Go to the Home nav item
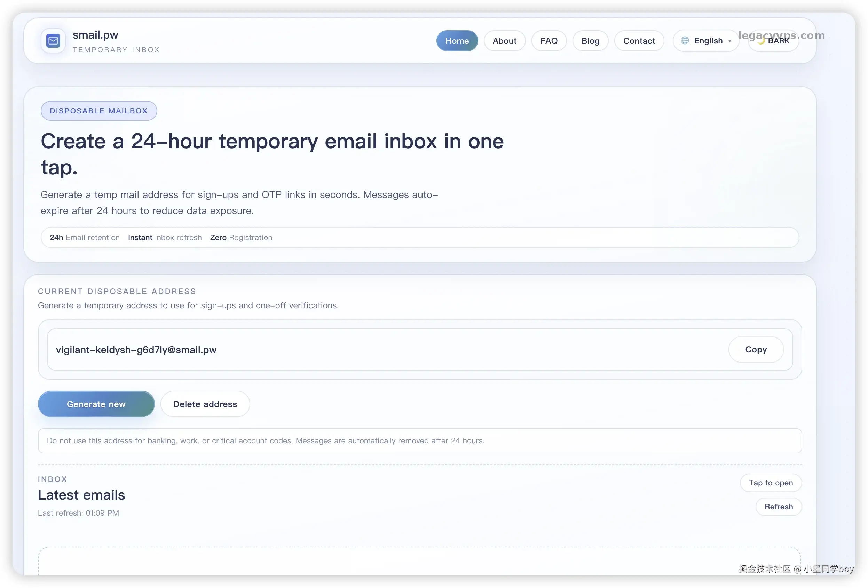 tap(457, 41)
